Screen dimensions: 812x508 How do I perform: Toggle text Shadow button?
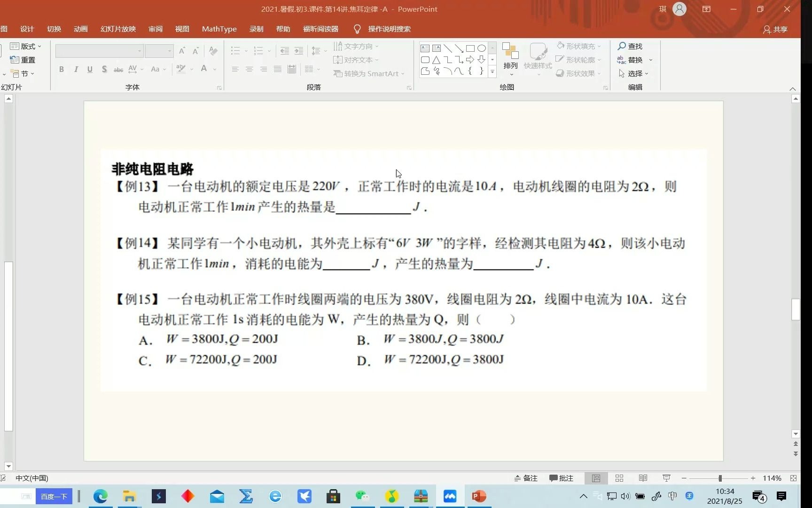pyautogui.click(x=104, y=69)
